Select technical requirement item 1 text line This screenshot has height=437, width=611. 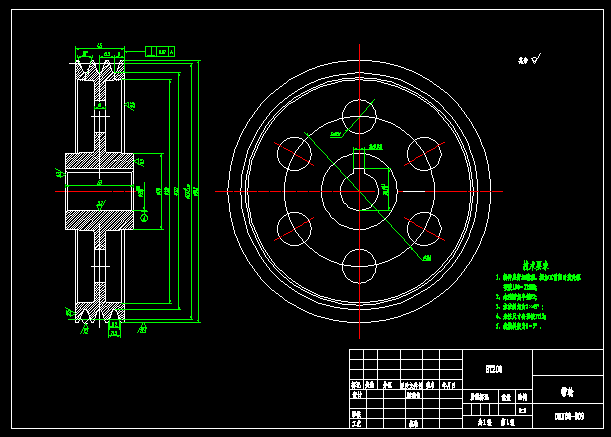pos(538,278)
